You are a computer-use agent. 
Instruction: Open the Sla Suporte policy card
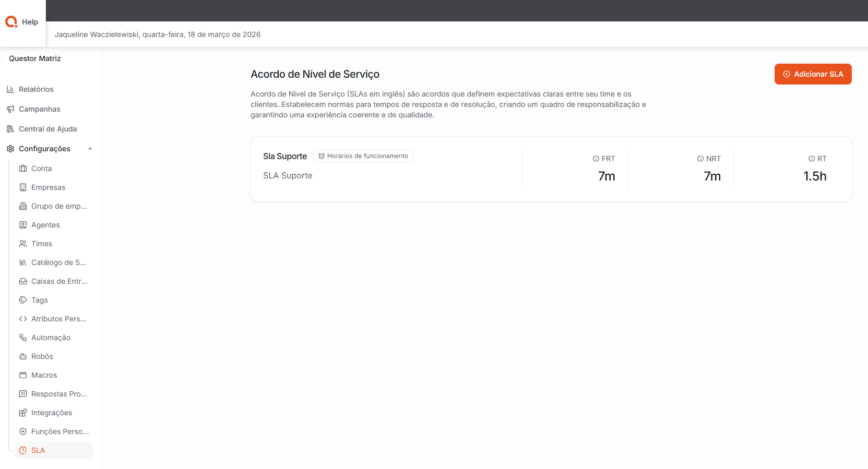(285, 157)
